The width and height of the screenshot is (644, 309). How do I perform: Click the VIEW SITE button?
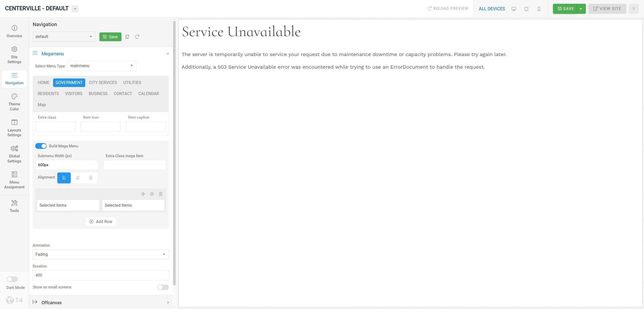tap(607, 9)
